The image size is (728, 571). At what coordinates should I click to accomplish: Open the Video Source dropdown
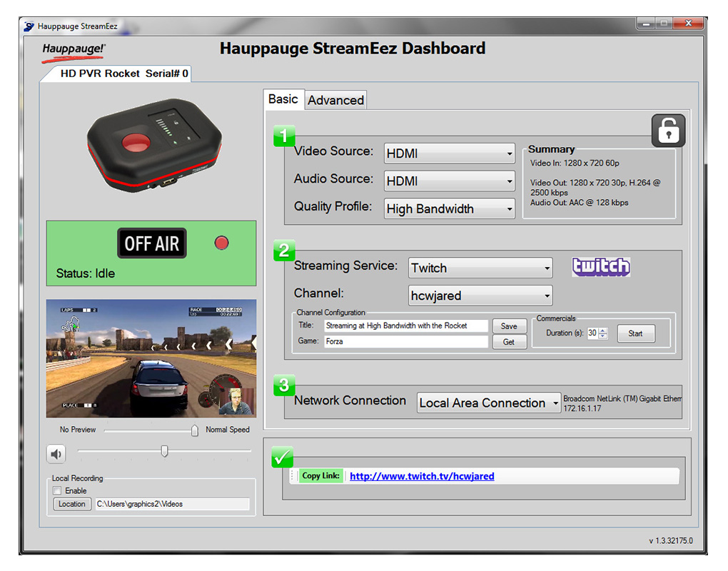(x=449, y=153)
